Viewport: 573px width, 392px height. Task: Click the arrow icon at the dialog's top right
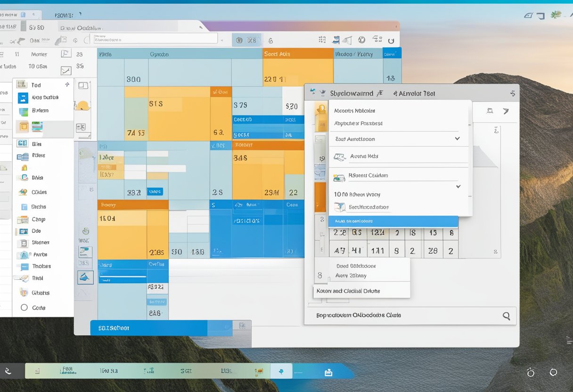(506, 111)
